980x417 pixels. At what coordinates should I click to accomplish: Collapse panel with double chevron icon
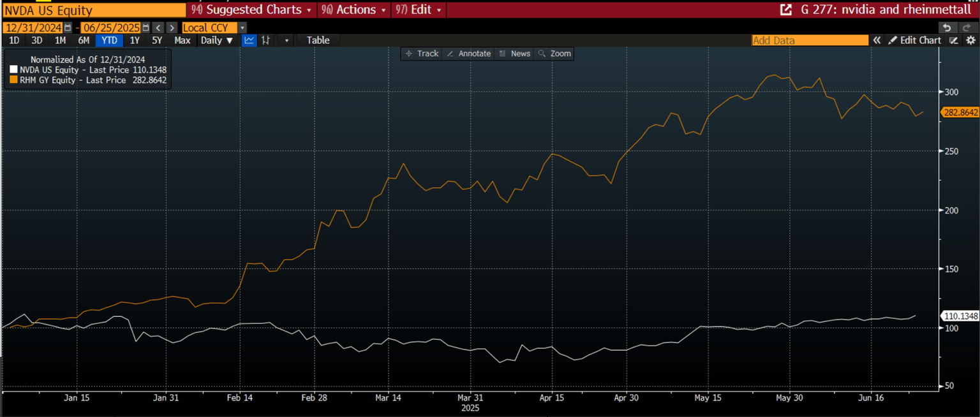(877, 40)
